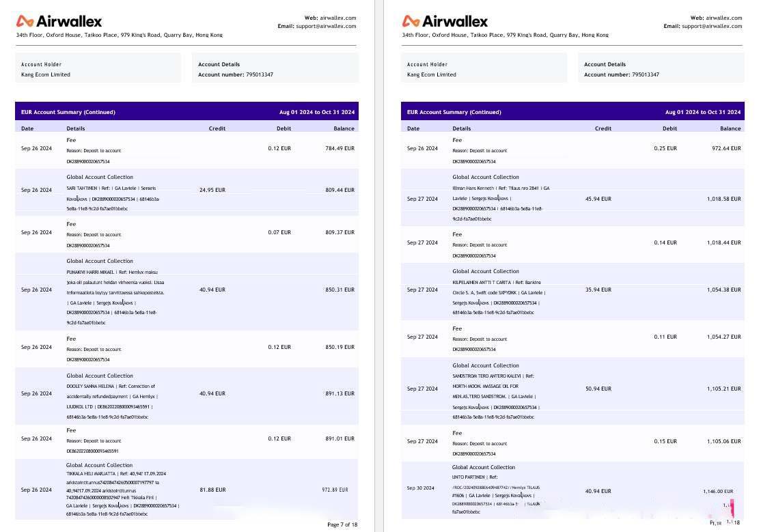Click the support@airwallex.com email on right page
759x532 pixels.
tap(712, 26)
